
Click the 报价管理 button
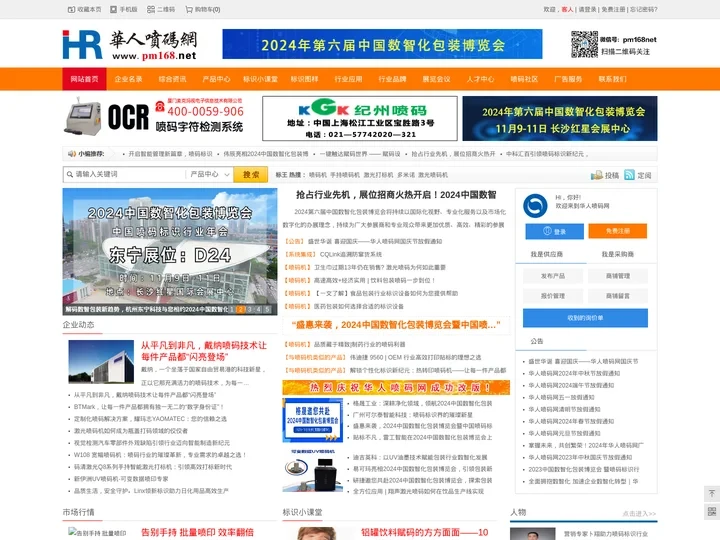coord(553,296)
